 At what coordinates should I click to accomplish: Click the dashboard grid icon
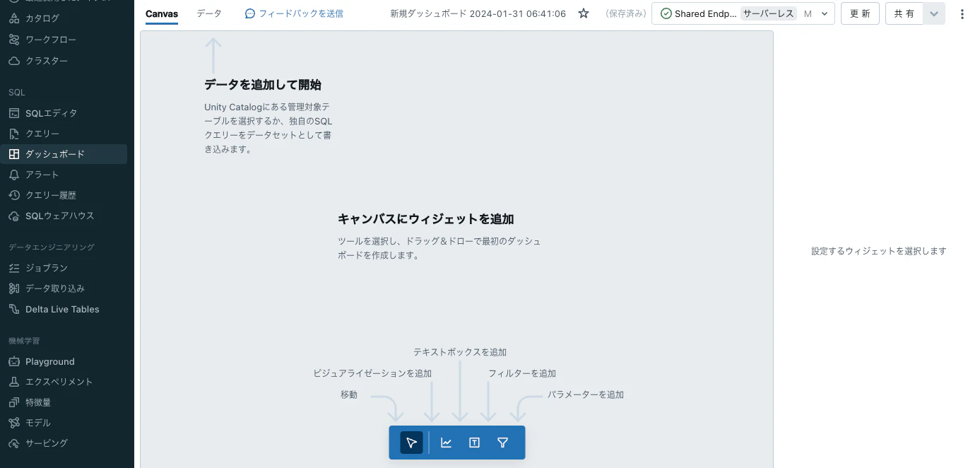coord(14,154)
